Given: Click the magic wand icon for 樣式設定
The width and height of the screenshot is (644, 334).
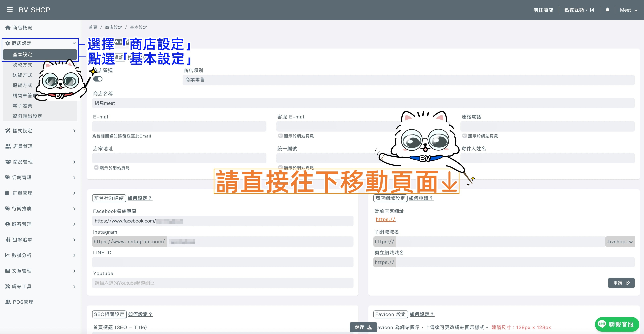Looking at the screenshot, I should tap(8, 131).
